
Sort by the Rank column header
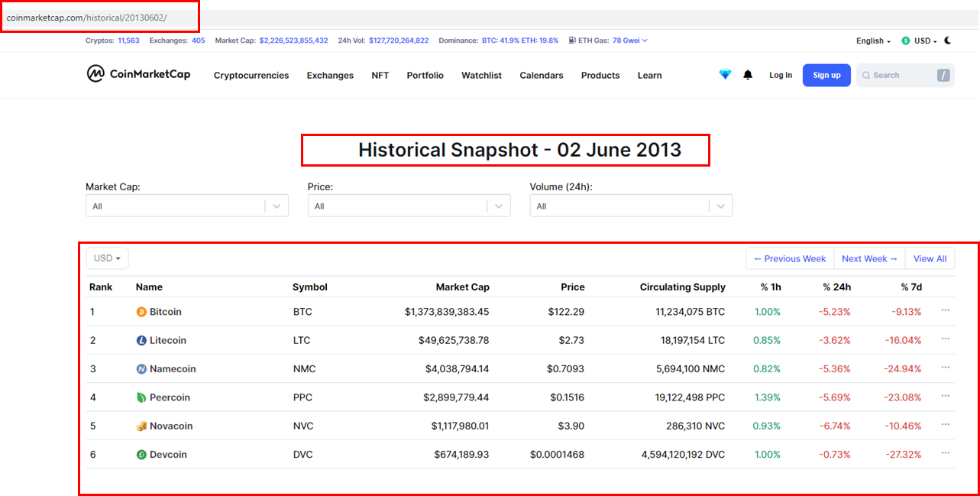101,287
